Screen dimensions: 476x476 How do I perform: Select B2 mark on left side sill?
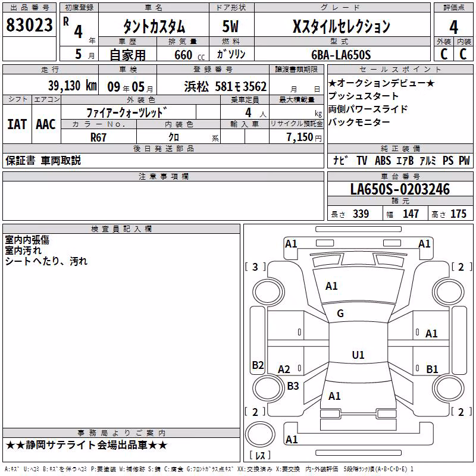(x=258, y=365)
